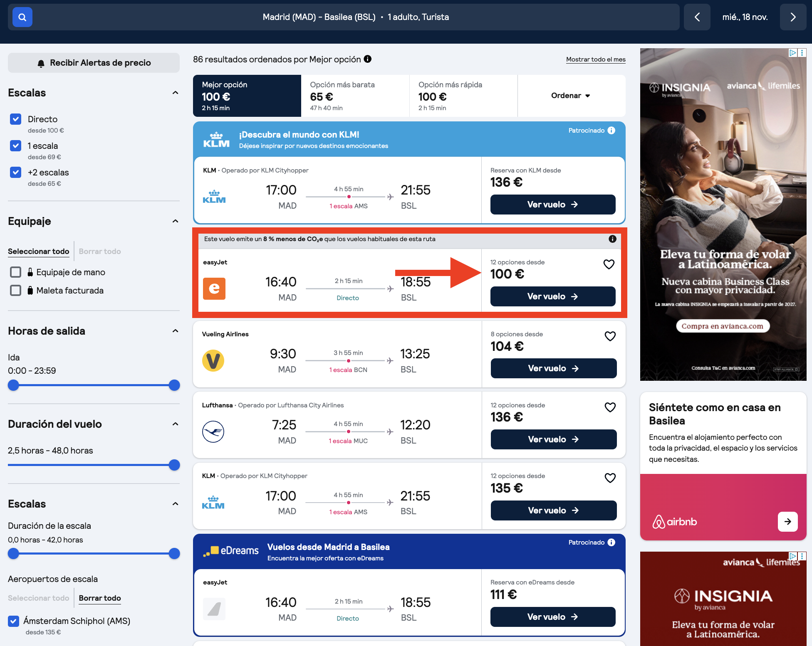Image resolution: width=812 pixels, height=646 pixels.
Task: Uncheck the 1 escala filter
Action: tap(15, 146)
